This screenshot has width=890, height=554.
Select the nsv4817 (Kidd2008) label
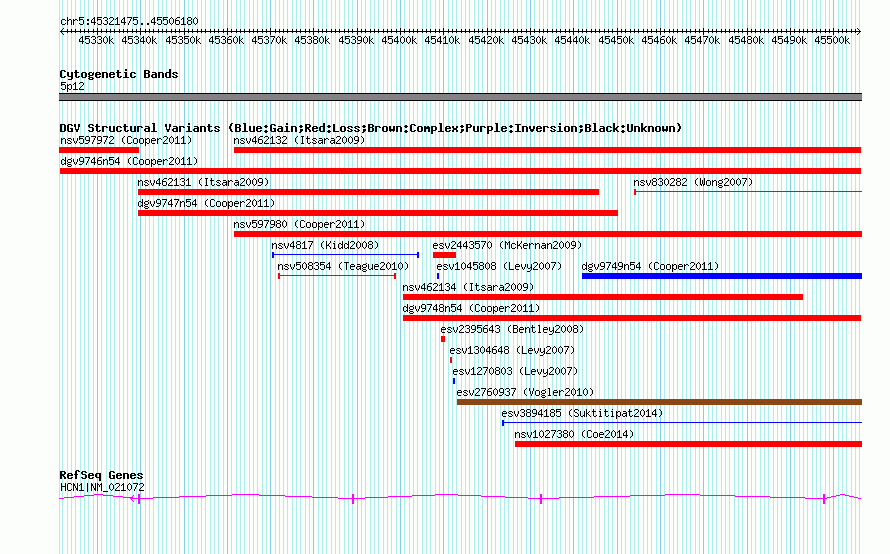325,245
